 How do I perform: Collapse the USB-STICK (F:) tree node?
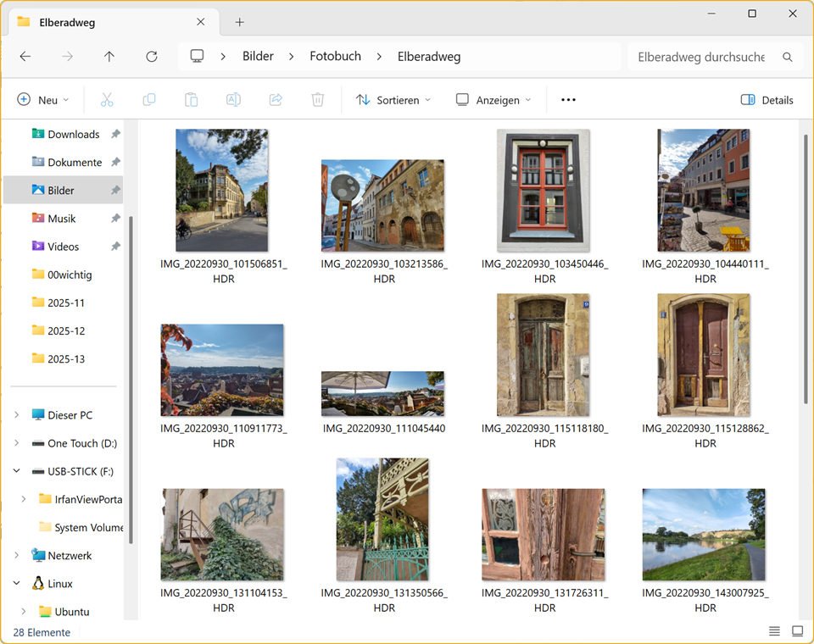(x=17, y=471)
